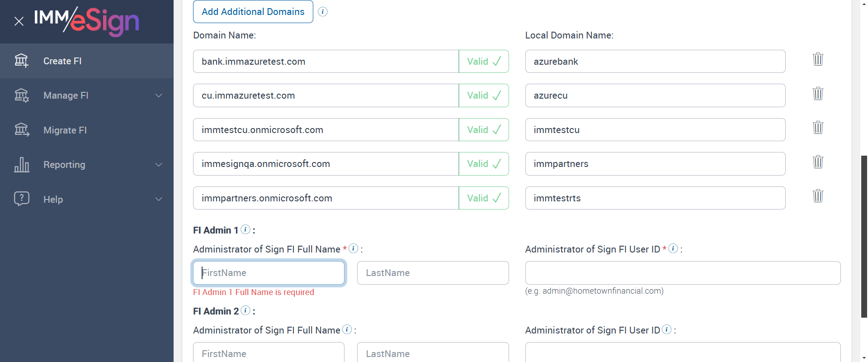Go to Migrate FI
The width and height of the screenshot is (868, 362).
point(65,130)
